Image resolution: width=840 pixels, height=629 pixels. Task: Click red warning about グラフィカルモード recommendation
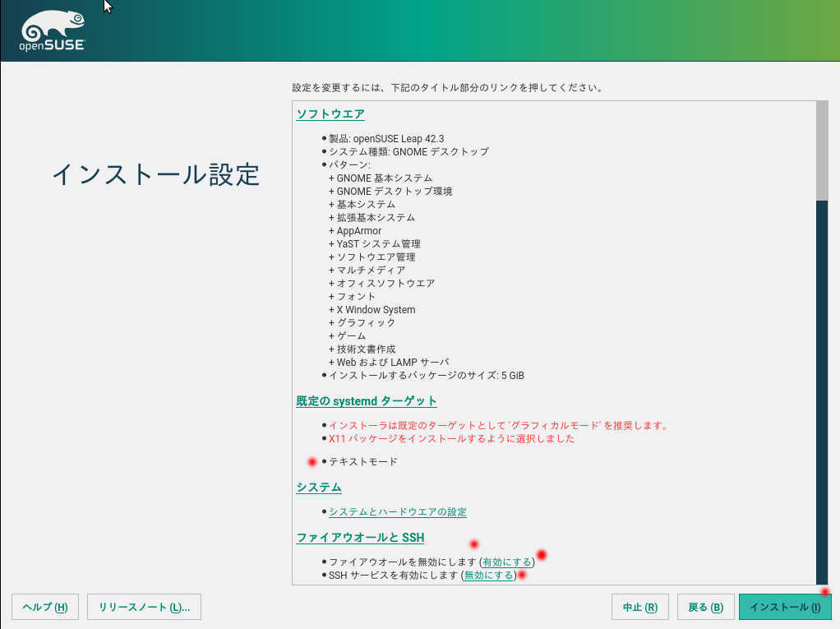499,425
